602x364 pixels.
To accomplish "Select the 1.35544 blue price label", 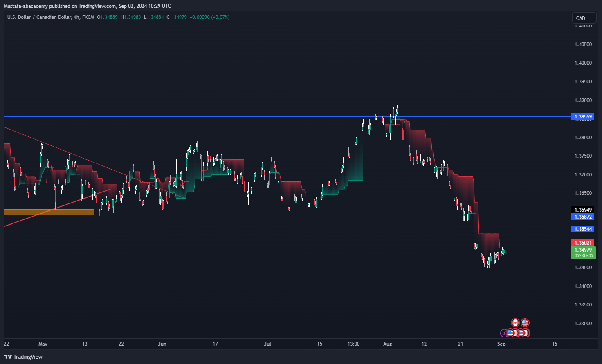I will coord(583,229).
